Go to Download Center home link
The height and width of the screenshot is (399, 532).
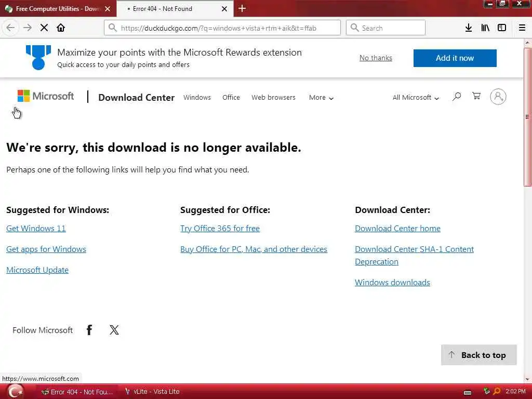[397, 229]
